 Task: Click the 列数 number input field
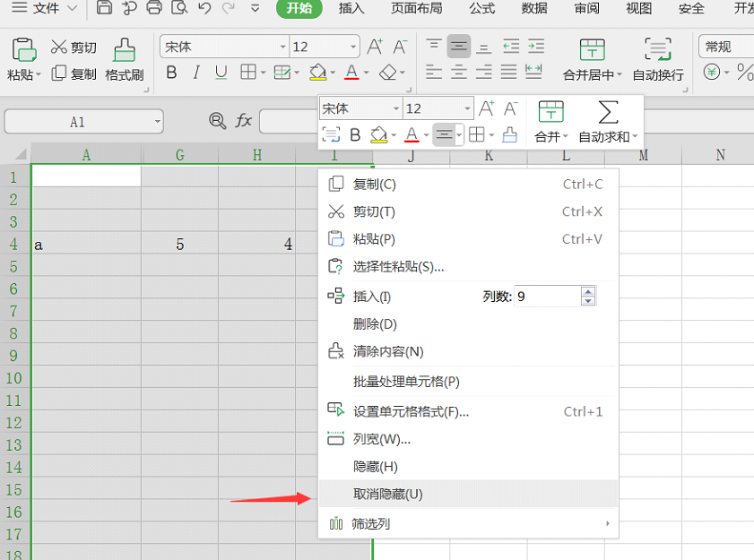coord(547,296)
